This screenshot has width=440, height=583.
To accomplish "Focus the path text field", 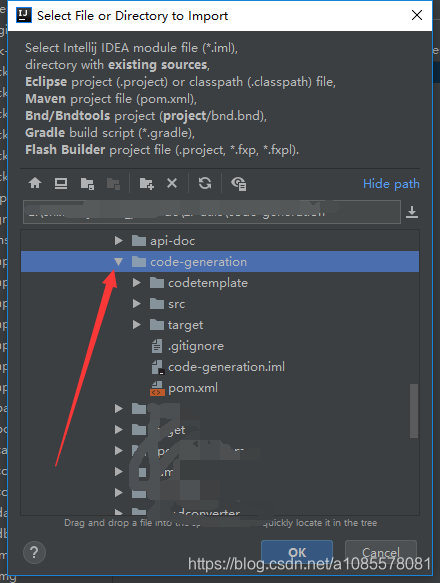I will coord(212,212).
